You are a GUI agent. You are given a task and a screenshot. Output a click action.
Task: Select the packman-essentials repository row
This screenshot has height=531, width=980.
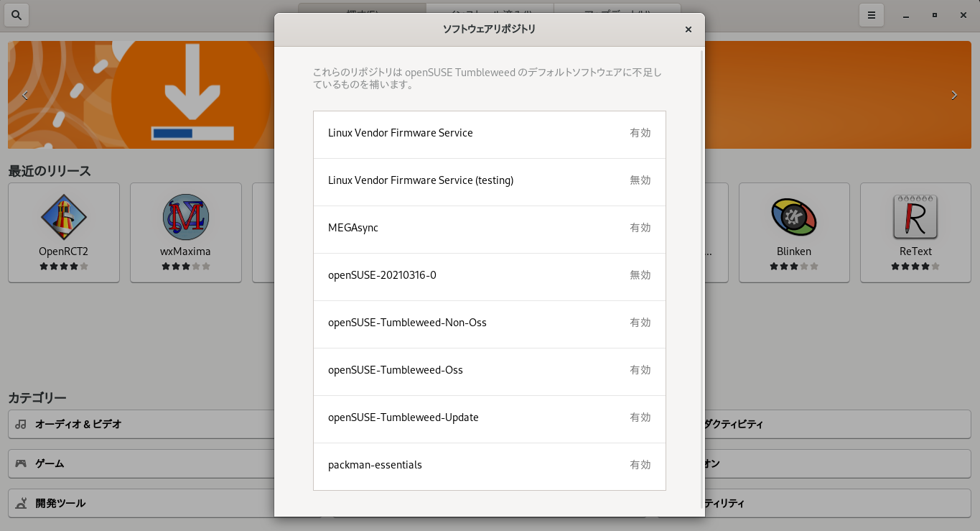pos(490,466)
